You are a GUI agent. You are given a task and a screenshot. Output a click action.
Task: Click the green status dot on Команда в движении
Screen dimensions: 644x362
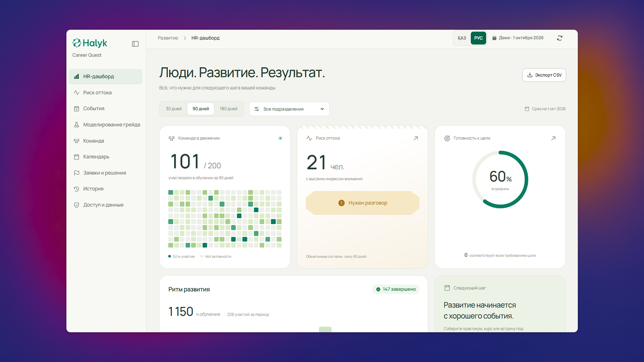[x=280, y=138]
